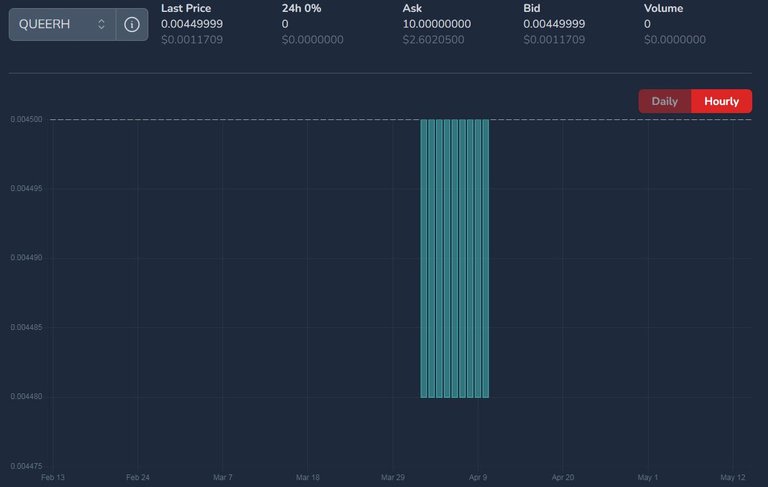Screen dimensions: 768x487
Task: Click the Mar 7 date label
Action: [x=223, y=477]
